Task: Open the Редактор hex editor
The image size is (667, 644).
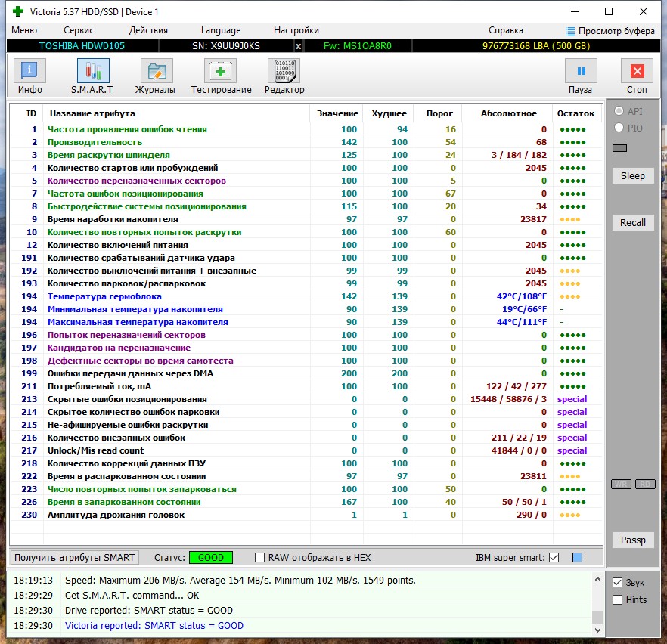Action: [284, 77]
